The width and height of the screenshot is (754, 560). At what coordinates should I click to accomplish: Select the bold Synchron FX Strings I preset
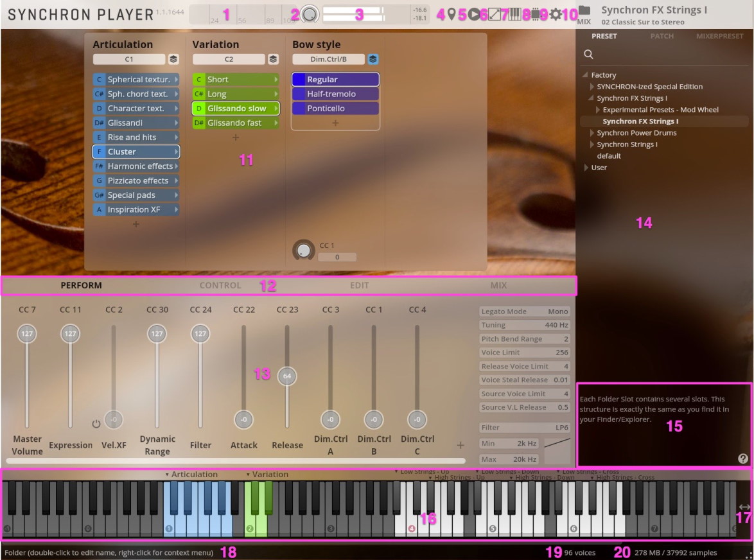pos(640,121)
